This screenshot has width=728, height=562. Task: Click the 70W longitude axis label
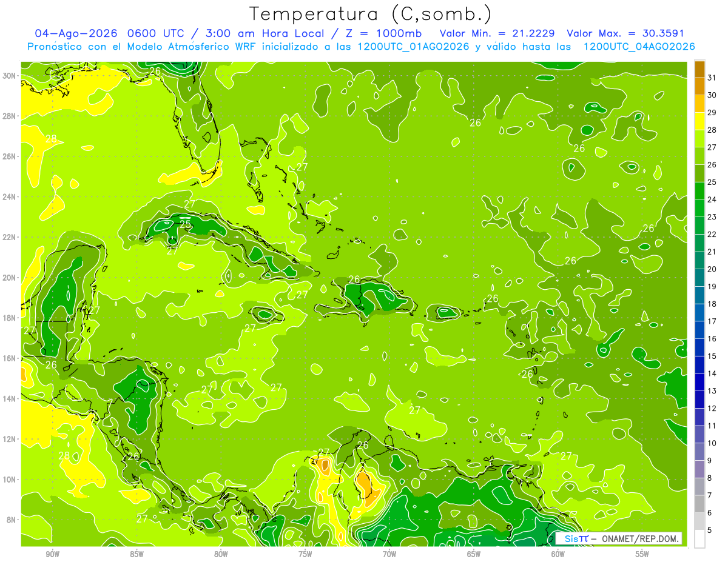[x=389, y=554]
